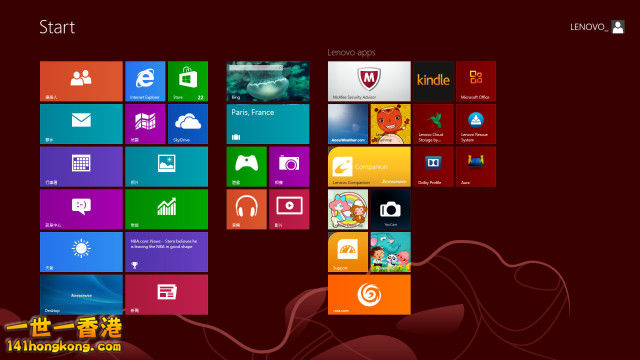Open the orange Lenovo Support gauge tile
640x360 pixels.
pos(348,252)
